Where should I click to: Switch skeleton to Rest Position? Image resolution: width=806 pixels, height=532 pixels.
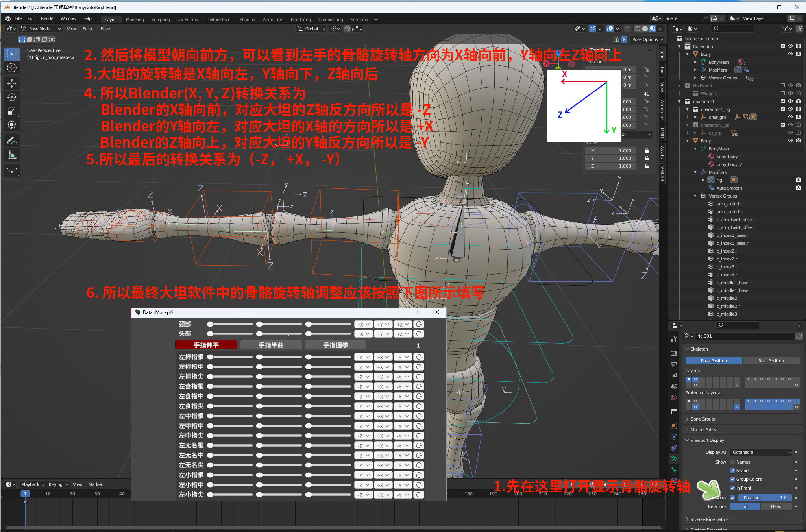771,361
